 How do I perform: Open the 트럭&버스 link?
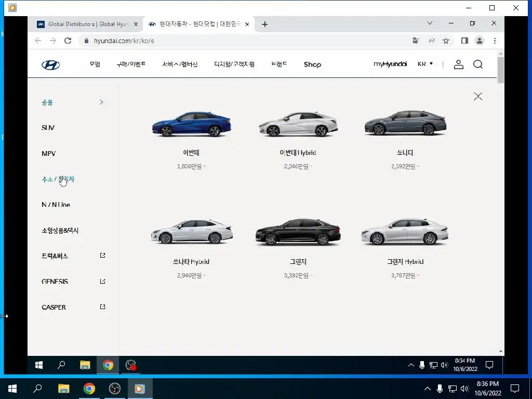tap(55, 256)
